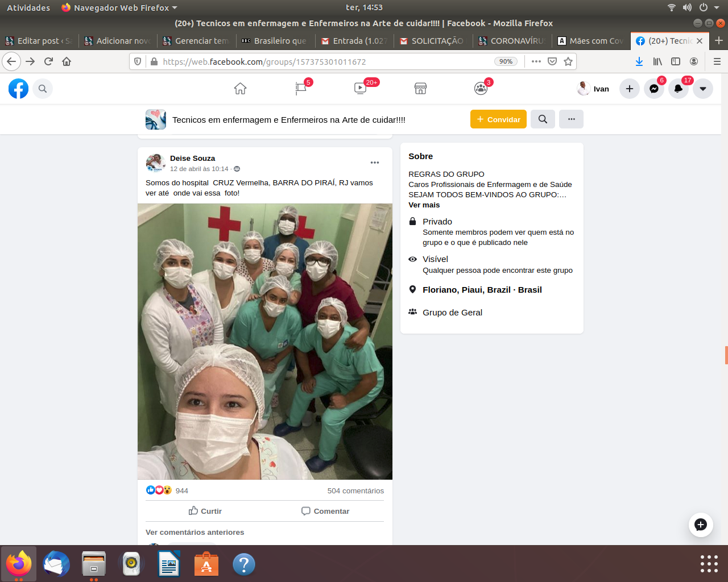Open the Groups icon in navbar
This screenshot has height=582, width=728.
coord(481,89)
